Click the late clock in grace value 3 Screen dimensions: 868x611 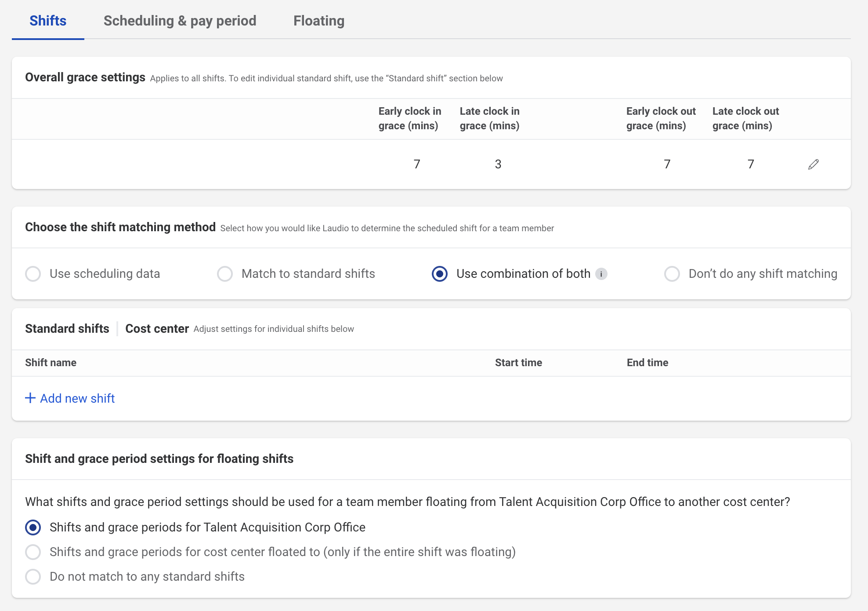click(x=498, y=164)
